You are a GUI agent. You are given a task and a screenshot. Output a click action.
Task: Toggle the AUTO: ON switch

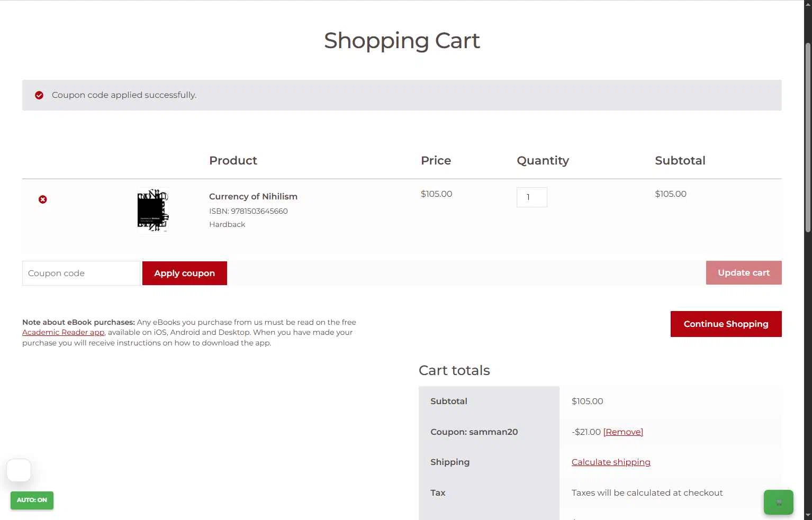click(x=32, y=500)
